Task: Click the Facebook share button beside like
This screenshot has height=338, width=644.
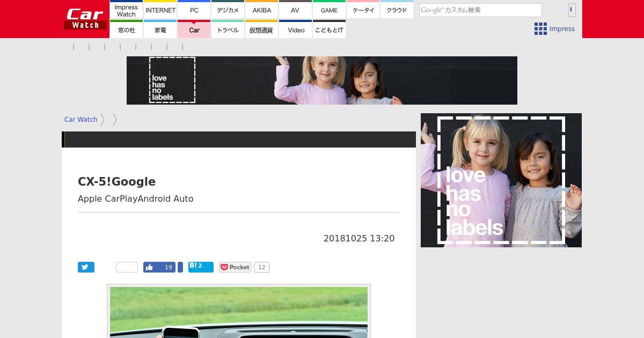Action: (180, 267)
